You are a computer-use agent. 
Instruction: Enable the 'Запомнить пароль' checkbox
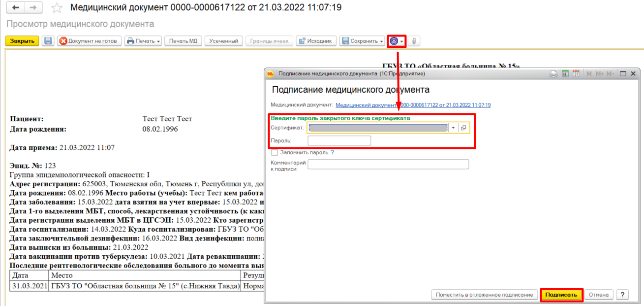[x=275, y=153]
